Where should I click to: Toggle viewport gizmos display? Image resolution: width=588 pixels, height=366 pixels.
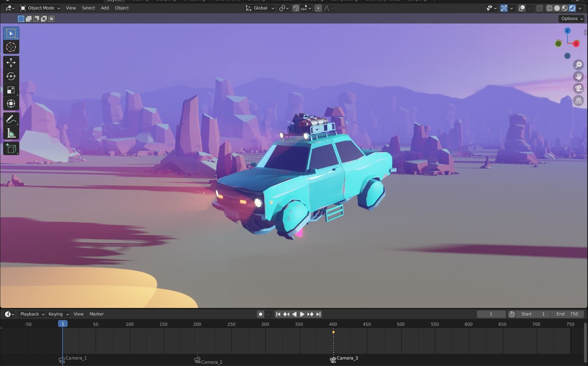[x=504, y=8]
